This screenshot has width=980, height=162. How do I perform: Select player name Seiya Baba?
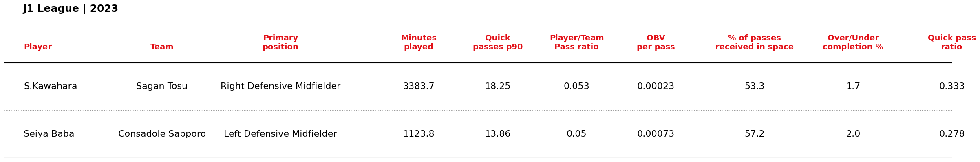(49, 134)
